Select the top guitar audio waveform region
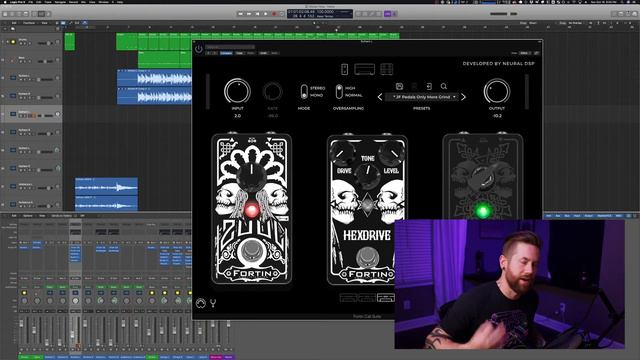Viewport: 640px width, 360px height. 154,78
